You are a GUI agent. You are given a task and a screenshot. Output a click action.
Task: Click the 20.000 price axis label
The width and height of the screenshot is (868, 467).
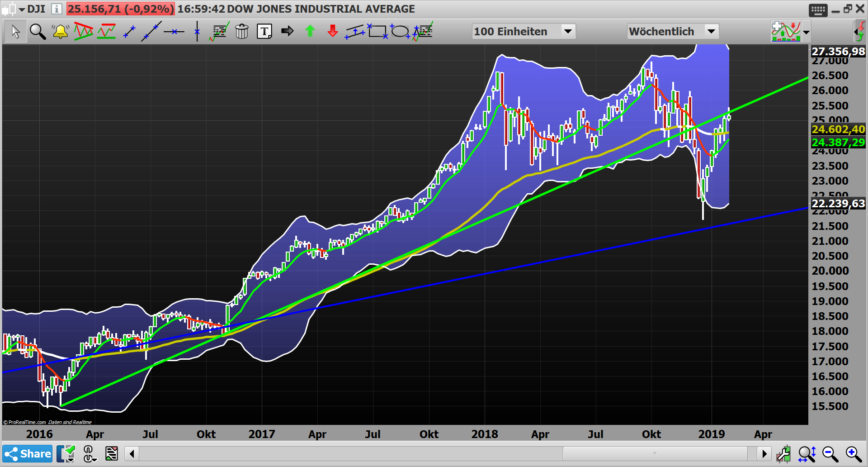click(x=830, y=271)
